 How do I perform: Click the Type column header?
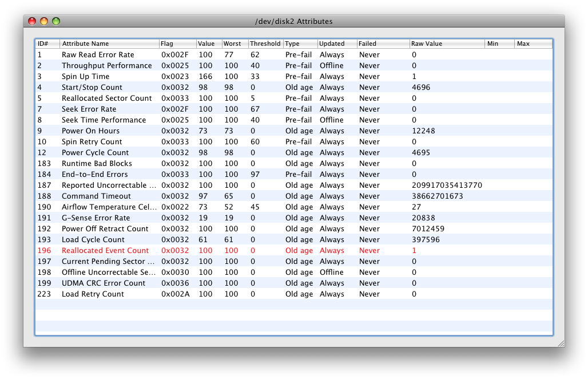pos(301,44)
